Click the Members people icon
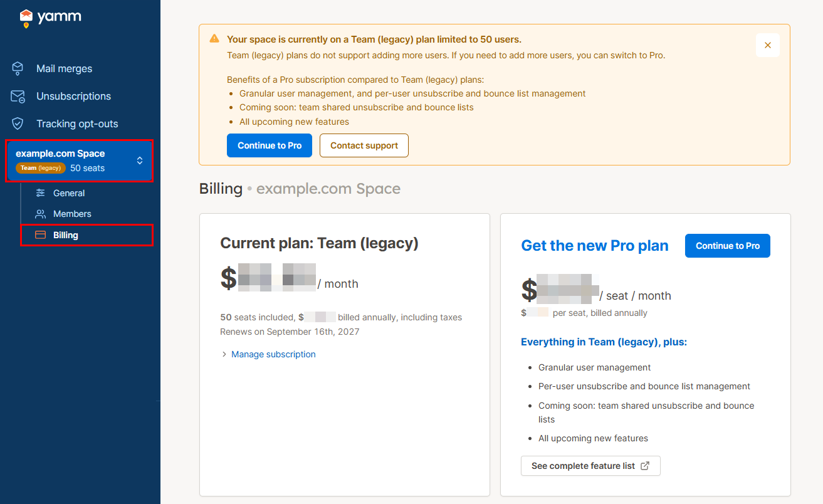This screenshot has height=504, width=823. tap(41, 214)
